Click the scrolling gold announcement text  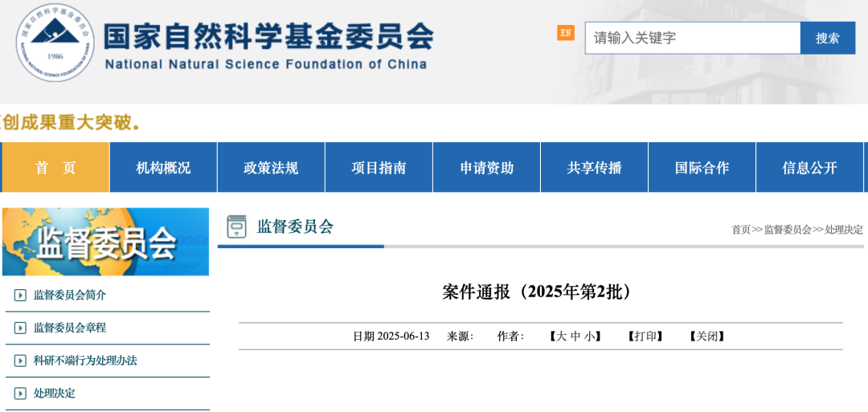(70, 122)
